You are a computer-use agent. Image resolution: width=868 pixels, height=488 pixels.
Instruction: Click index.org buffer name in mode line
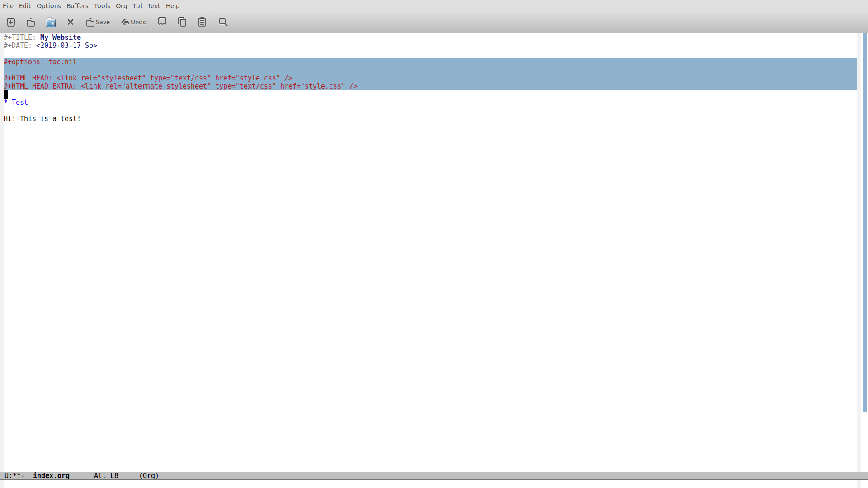pos(51,476)
